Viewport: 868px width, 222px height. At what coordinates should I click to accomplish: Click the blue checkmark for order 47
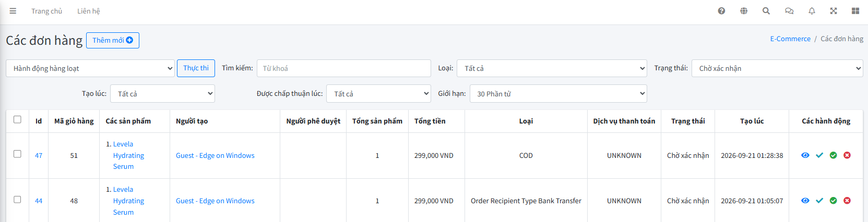[x=819, y=155]
